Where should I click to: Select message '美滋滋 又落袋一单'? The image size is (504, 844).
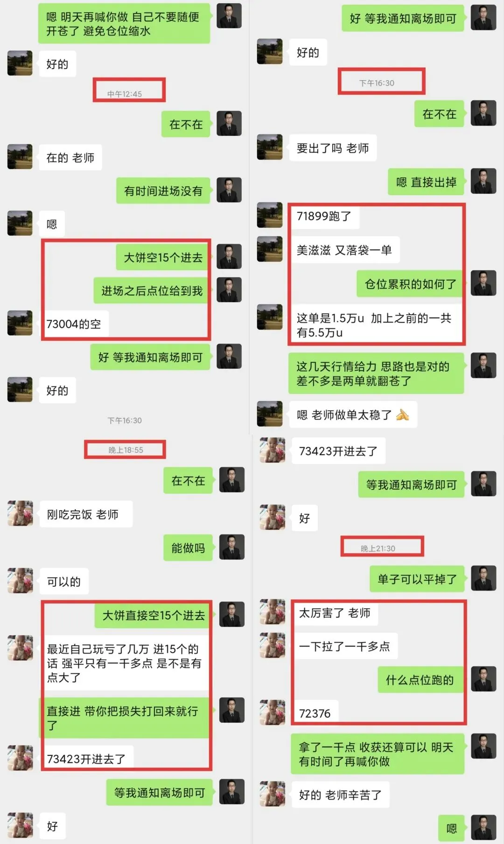344,250
